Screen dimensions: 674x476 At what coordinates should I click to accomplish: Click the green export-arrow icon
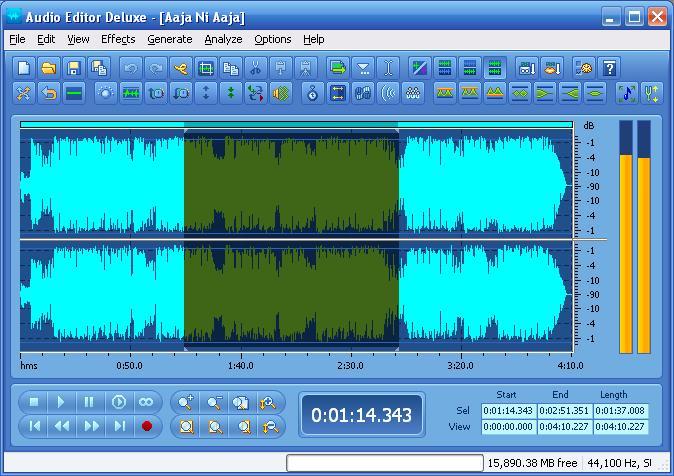point(338,68)
